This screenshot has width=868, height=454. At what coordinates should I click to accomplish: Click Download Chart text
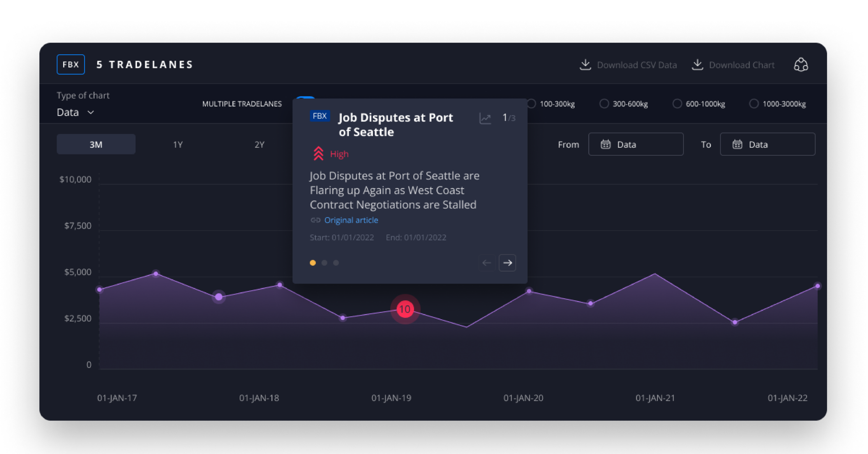coord(742,65)
